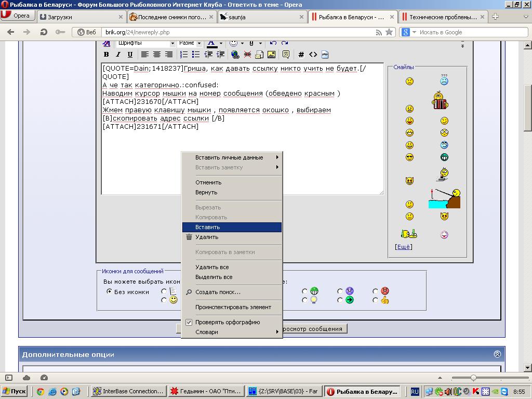Select the 'Без иконки' radio button
The image size is (532, 399).
pos(109,291)
